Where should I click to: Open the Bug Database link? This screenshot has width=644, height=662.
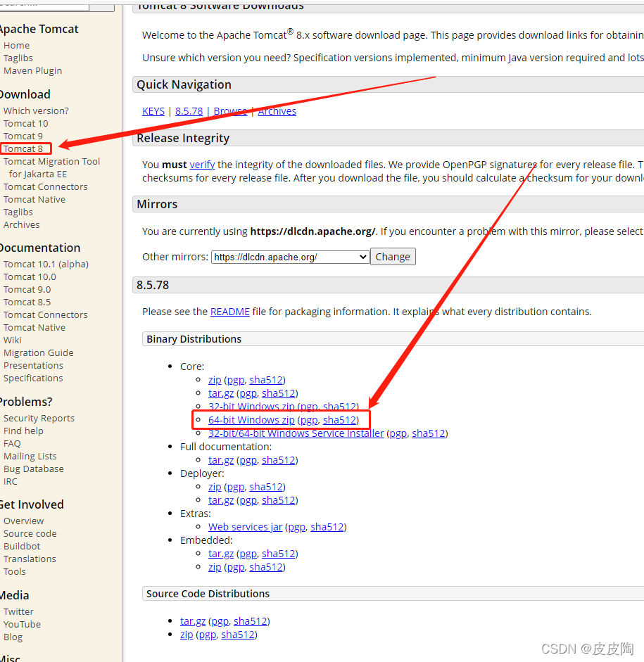coord(33,469)
